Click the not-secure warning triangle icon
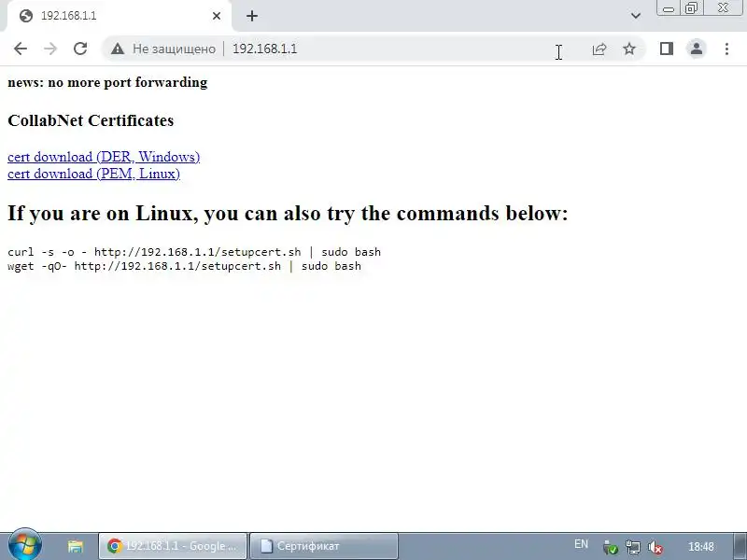 [x=118, y=49]
